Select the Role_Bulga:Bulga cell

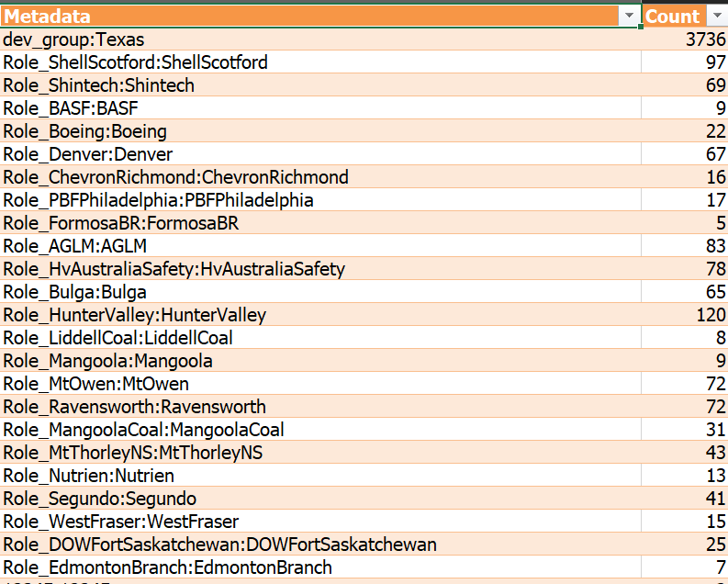320,292
